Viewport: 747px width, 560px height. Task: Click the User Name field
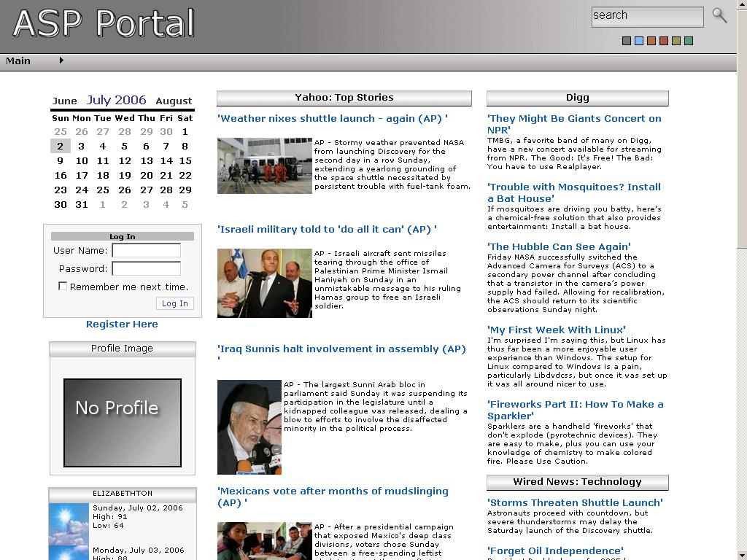tap(146, 251)
